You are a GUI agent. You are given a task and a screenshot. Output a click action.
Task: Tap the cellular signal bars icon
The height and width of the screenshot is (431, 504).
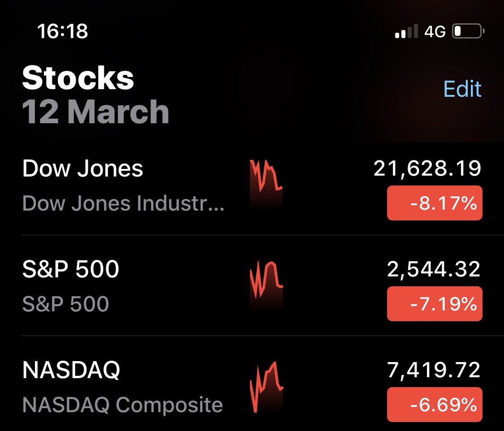(406, 31)
